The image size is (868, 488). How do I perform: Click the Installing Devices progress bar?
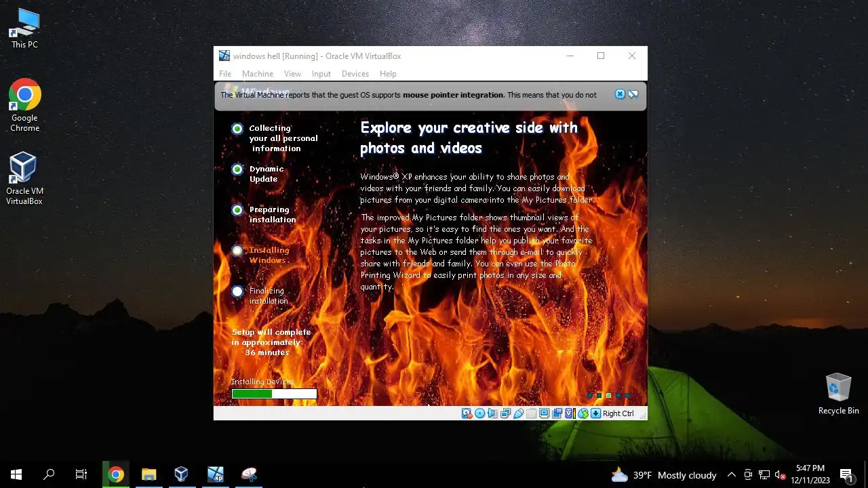pos(274,394)
